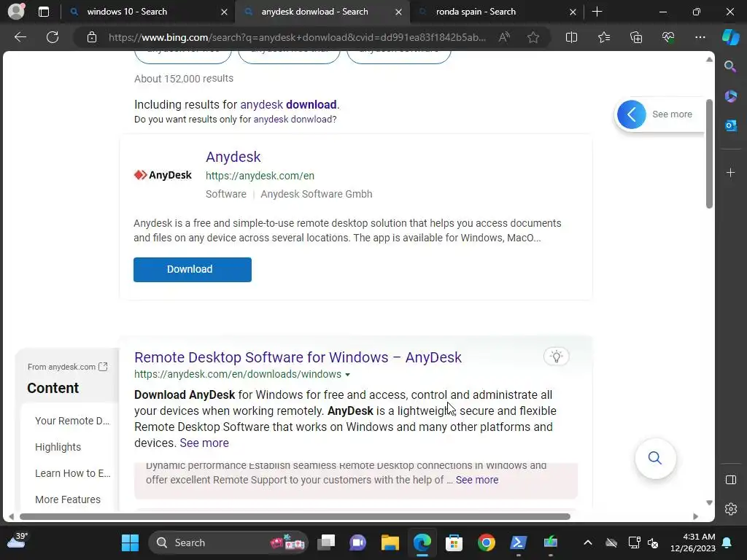
Task: Search only for anydesk donwload link
Action: click(293, 120)
